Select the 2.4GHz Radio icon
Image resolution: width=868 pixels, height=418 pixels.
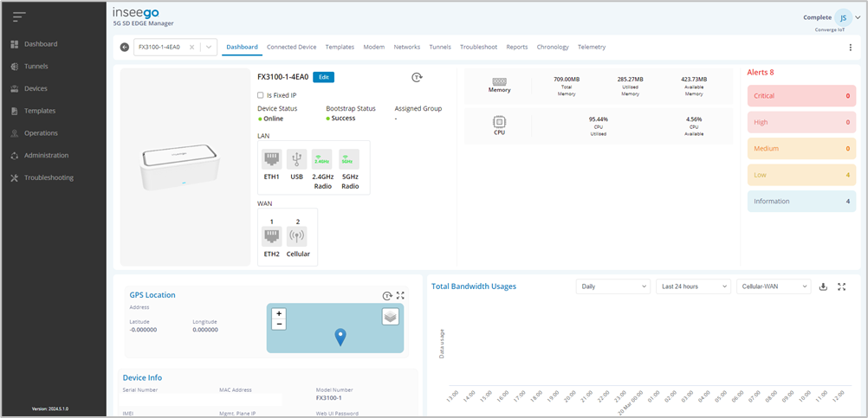click(322, 159)
